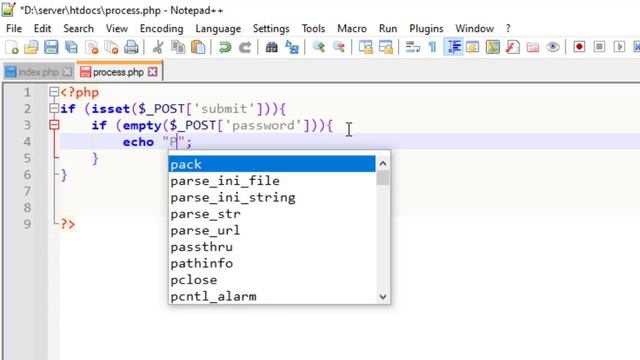
Task: Click the Redo arrow icon
Action: (x=245, y=47)
